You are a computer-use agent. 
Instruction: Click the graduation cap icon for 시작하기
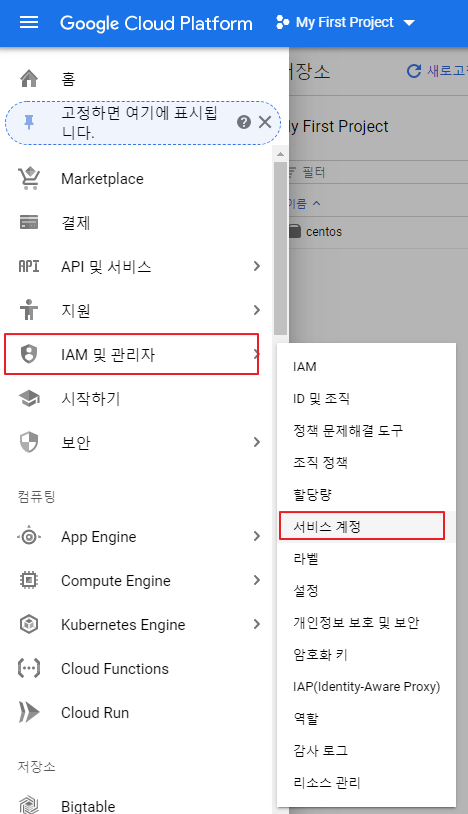coord(29,398)
